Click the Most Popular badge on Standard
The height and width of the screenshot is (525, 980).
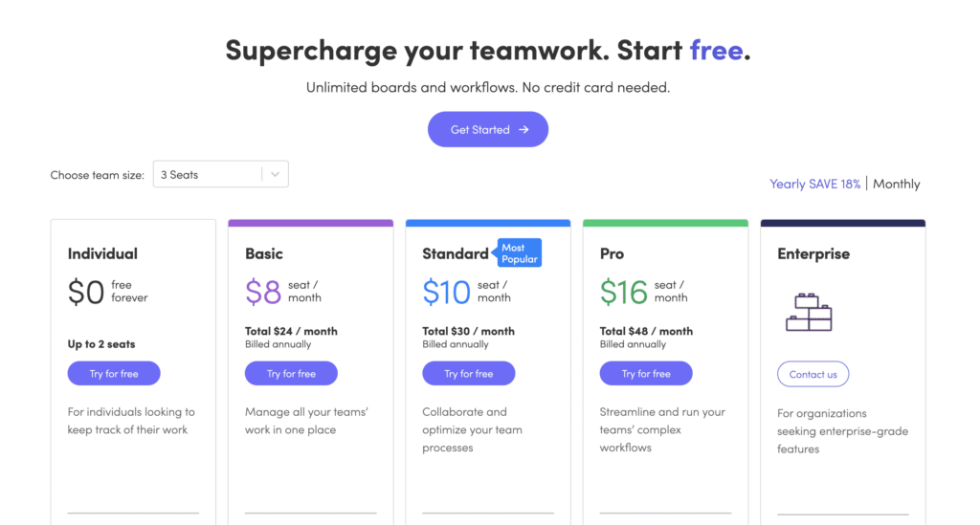(518, 252)
